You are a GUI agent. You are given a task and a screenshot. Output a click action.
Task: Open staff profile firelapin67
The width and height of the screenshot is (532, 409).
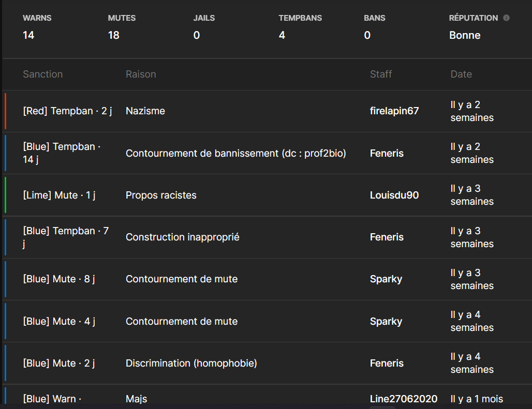pos(394,111)
